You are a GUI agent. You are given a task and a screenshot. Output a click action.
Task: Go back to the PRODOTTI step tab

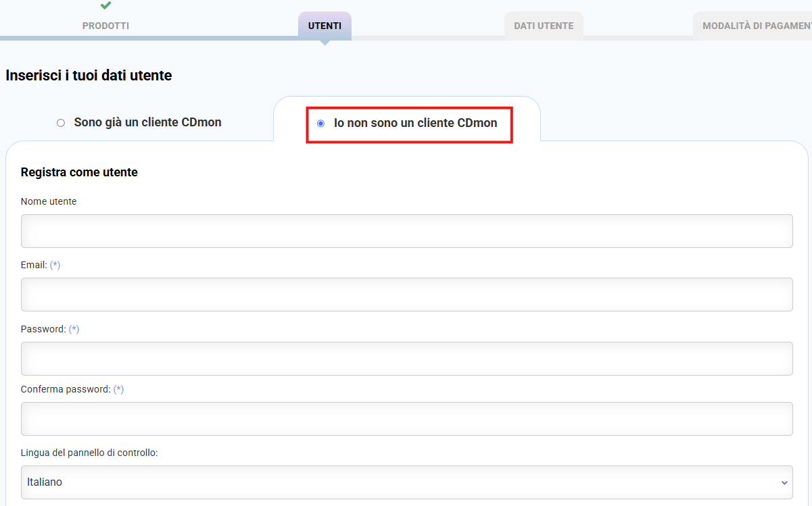(x=105, y=26)
